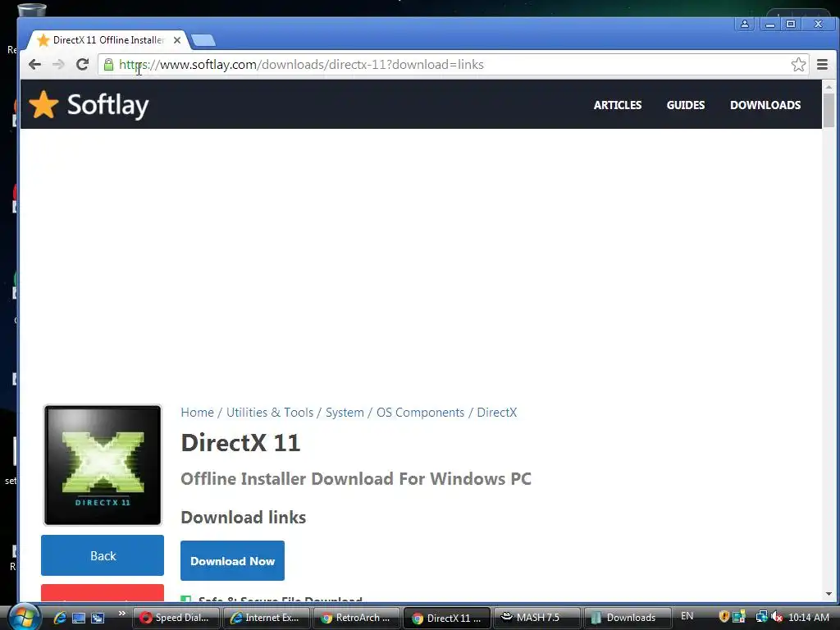
Task: Click the address bar URL field
Action: click(x=453, y=65)
